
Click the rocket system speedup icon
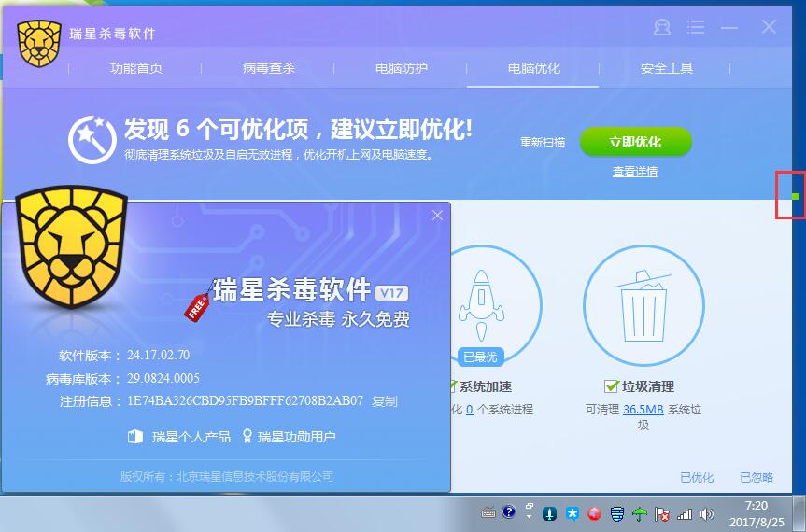coord(481,305)
